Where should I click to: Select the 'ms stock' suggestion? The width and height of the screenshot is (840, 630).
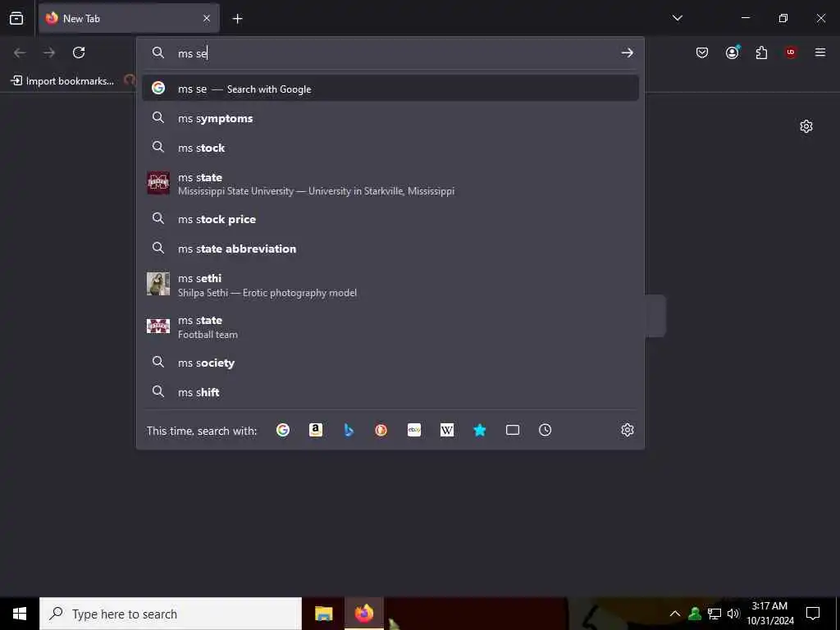click(390, 148)
